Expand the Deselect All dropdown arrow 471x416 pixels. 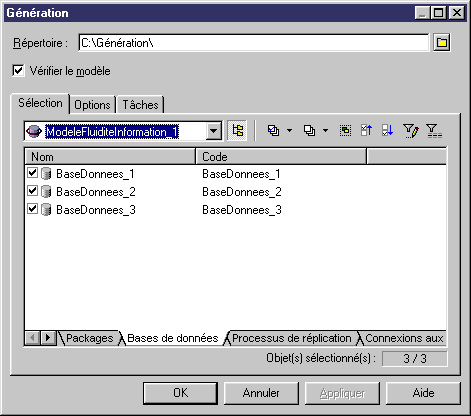[325, 130]
